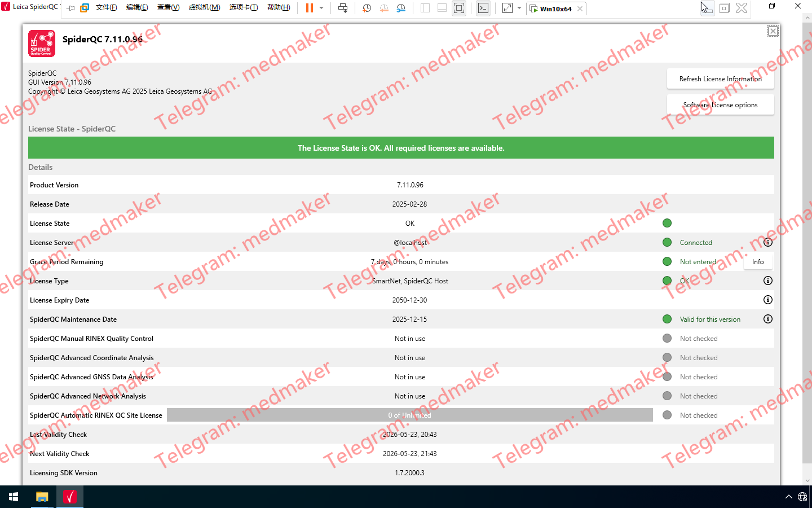
Task: Close the Win10x64 tab
Action: [x=580, y=8]
